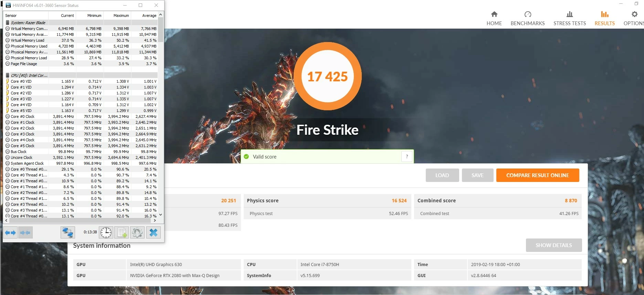Click the Sensor column header
Viewport: 644px width, 295px height.
(x=26, y=16)
